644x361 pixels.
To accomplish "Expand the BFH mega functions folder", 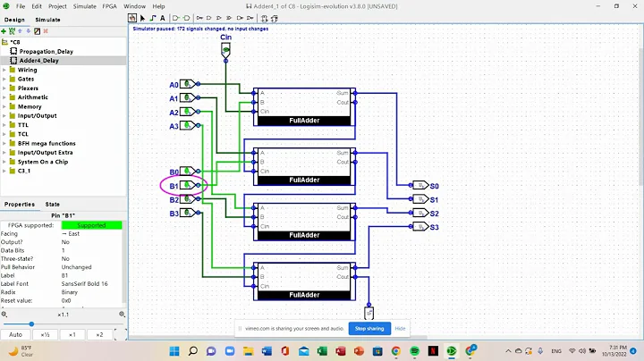I will coord(4,143).
